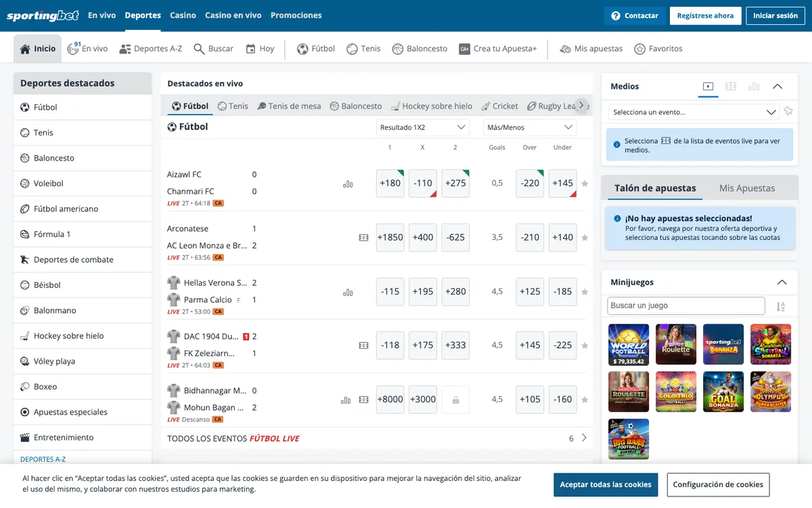Collapse the Minijuegos panel
The width and height of the screenshot is (812, 508).
point(782,282)
